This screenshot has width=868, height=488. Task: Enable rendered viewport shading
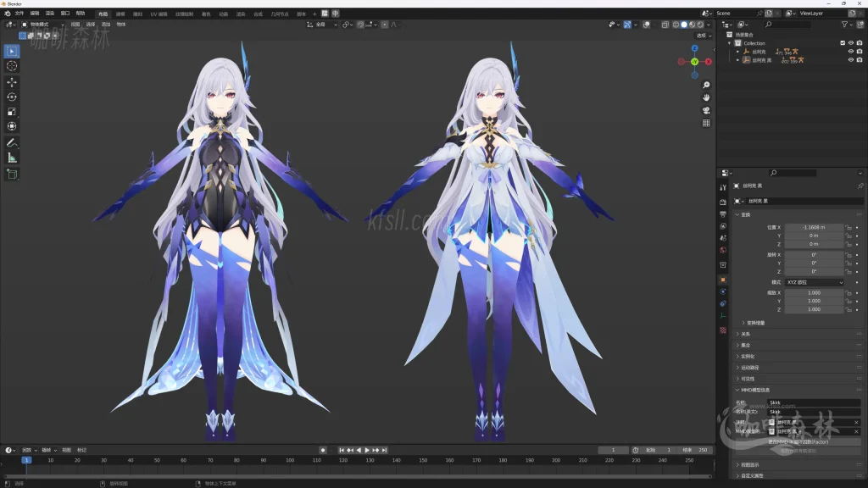700,25
